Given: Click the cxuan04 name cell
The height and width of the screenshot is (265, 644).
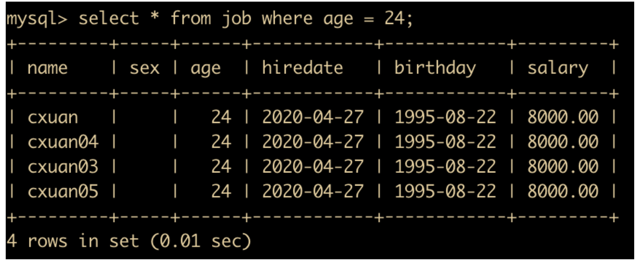Looking at the screenshot, I should (63, 142).
